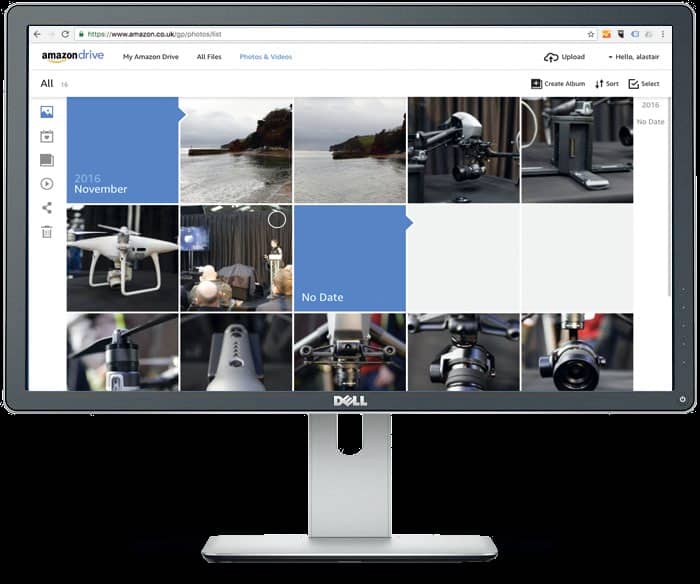
Task: Open the Chrome three-dot menu
Action: click(661, 34)
